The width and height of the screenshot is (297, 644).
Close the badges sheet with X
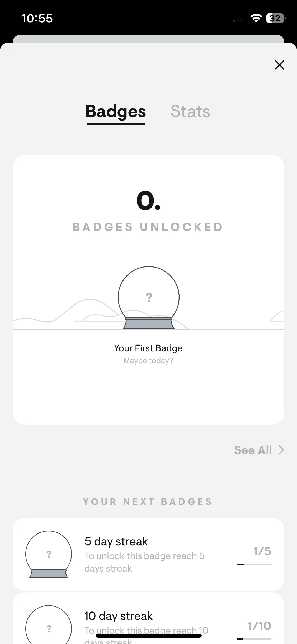pos(279,65)
